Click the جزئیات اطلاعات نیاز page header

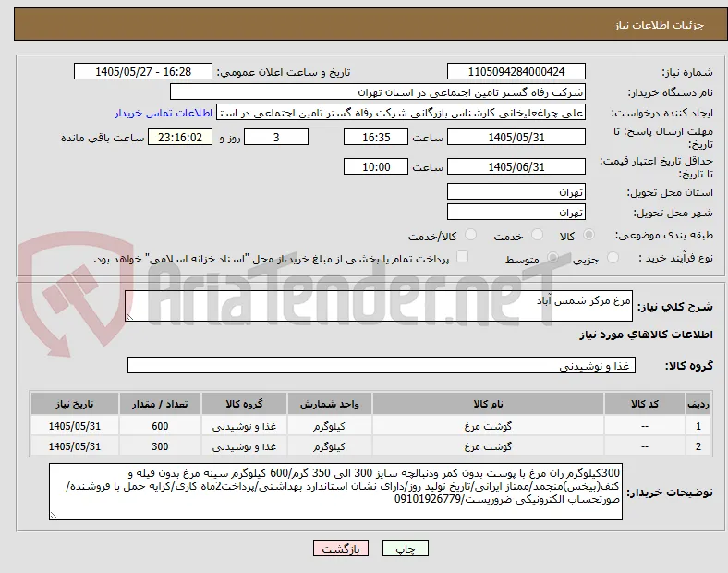tap(659, 25)
